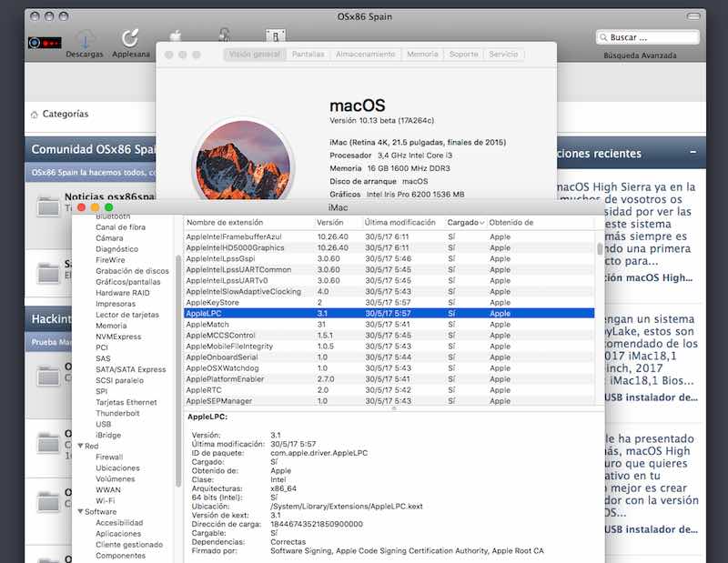The image size is (728, 563).
Task: Select the AppleKeyStore extension row
Action: 389,303
